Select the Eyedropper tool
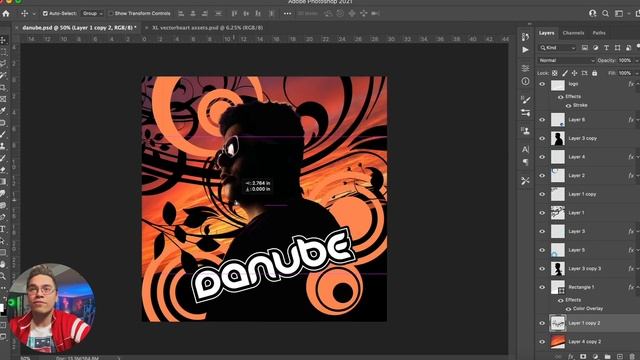Screen dimensions: 640x360 (3, 111)
